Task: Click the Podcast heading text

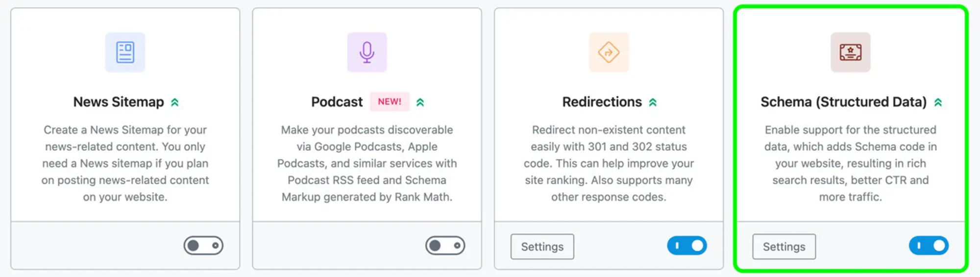Action: pos(337,102)
